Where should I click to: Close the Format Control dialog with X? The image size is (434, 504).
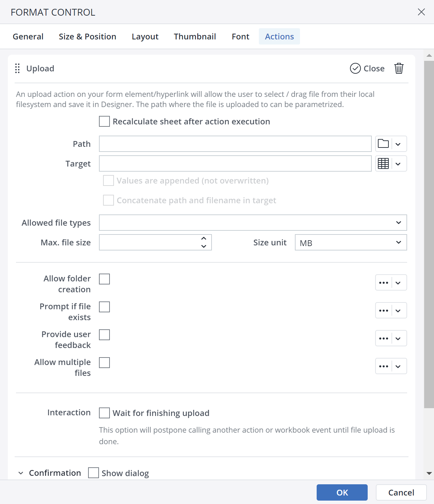pyautogui.click(x=421, y=12)
